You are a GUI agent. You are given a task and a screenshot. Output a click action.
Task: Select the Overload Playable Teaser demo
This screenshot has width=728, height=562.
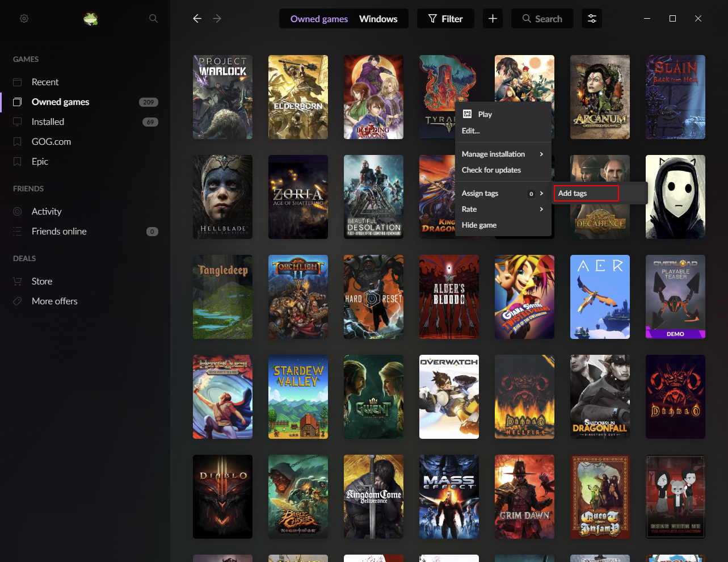[675, 297]
